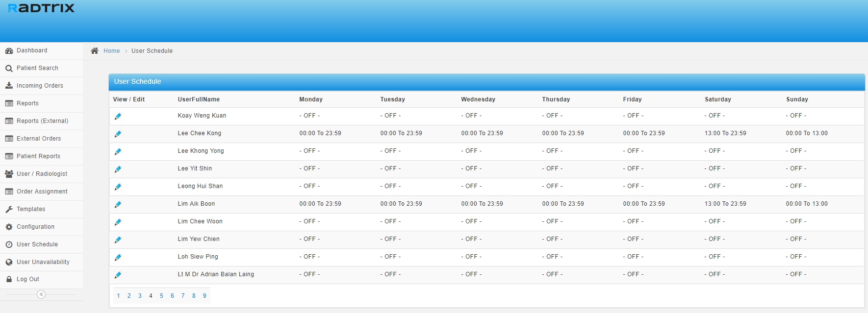Click Log Out in the sidebar
The width and height of the screenshot is (868, 313).
pos(28,279)
